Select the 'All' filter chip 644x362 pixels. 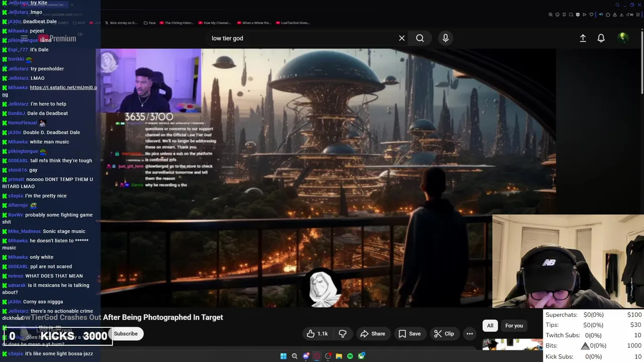tap(490, 326)
